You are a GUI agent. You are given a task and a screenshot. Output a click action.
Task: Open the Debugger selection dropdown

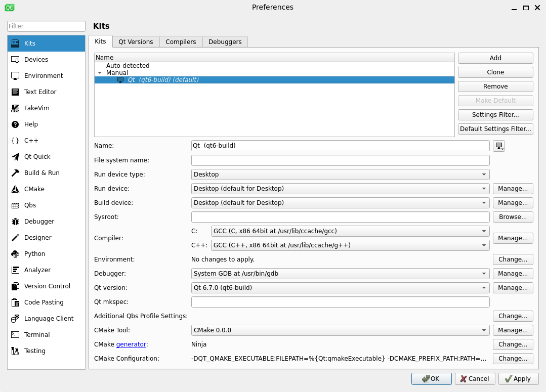[x=340, y=274]
